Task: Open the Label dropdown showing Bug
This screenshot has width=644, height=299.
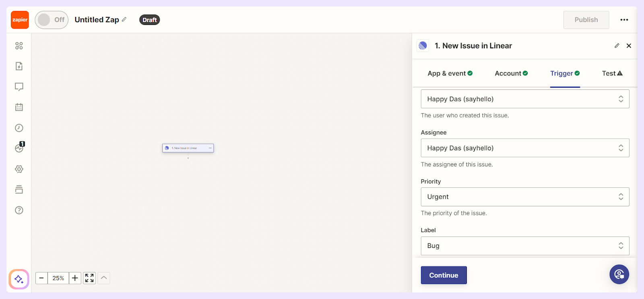Action: point(525,246)
